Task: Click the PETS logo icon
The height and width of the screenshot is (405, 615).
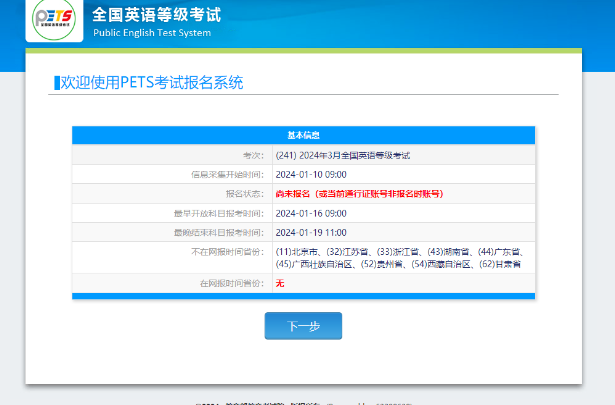Action: (54, 19)
